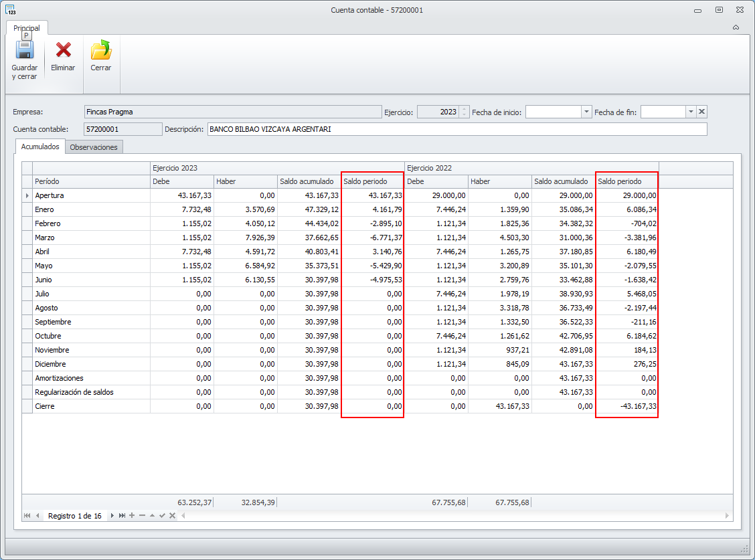Click the Saldo acumulado header under Ejercicio 2023
This screenshot has width=755, height=560.
click(308, 181)
